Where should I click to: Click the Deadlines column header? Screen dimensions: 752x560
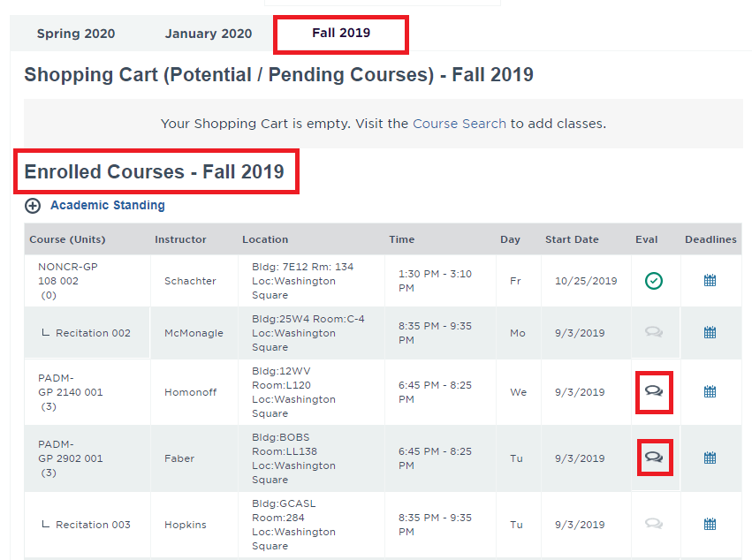point(710,239)
